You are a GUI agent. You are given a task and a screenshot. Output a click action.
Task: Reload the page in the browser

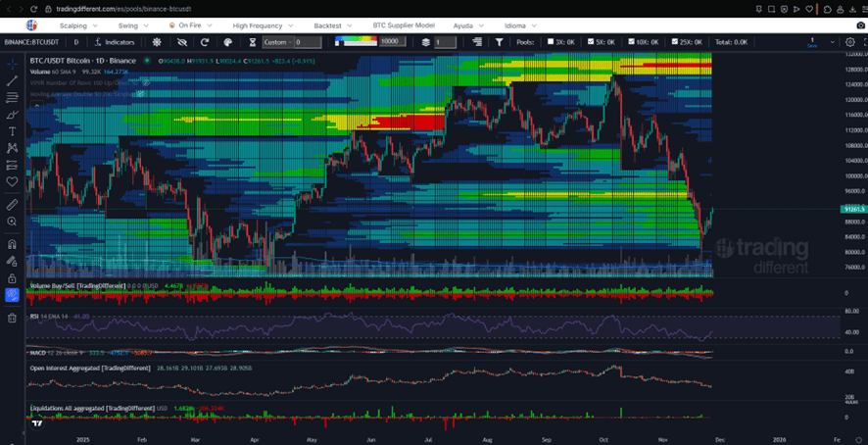[33, 9]
